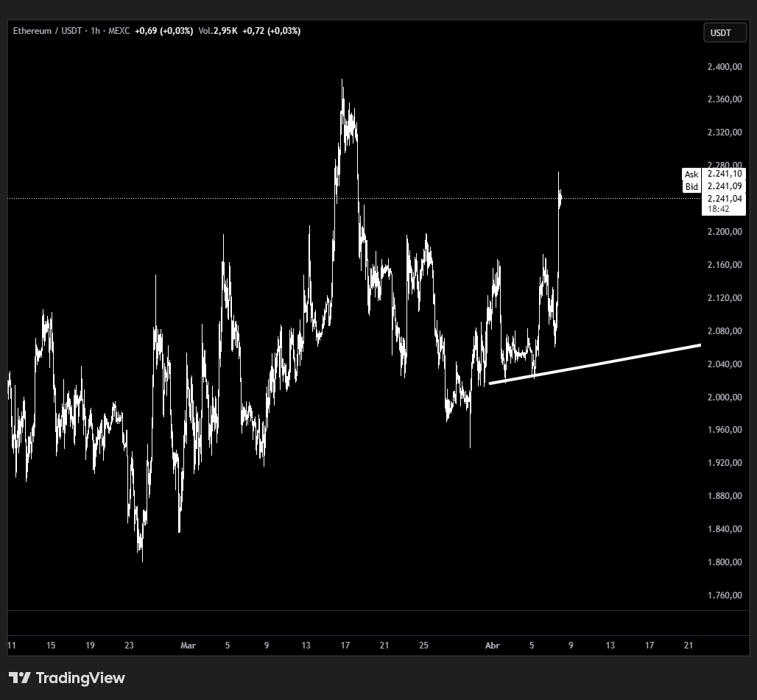Click the 1.920,00 price axis label

click(x=725, y=463)
